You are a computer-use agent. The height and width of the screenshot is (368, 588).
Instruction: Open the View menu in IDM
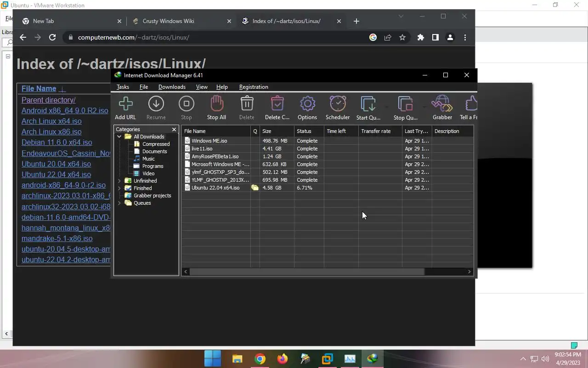click(202, 87)
